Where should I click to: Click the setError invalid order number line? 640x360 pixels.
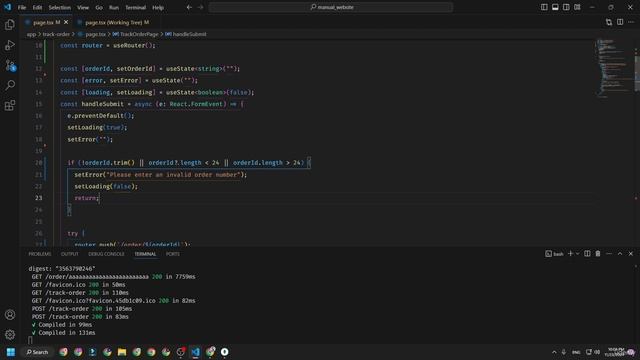point(160,175)
